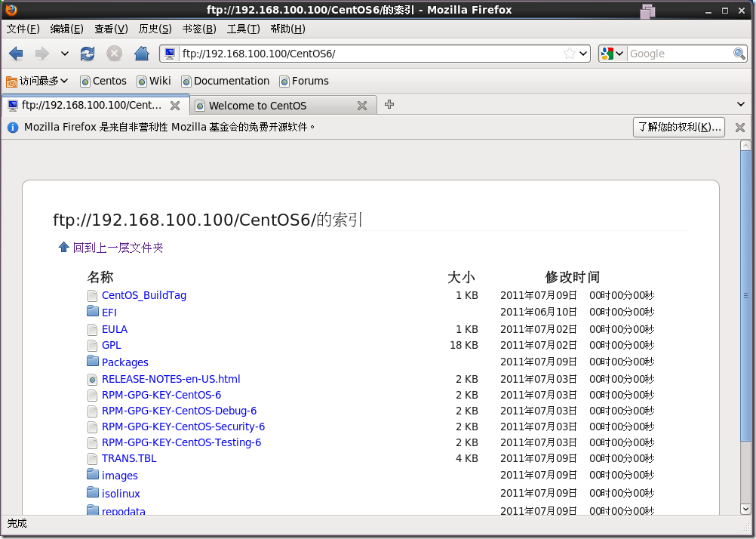Open the Google search engine selector
756x539 pixels.
tap(613, 54)
